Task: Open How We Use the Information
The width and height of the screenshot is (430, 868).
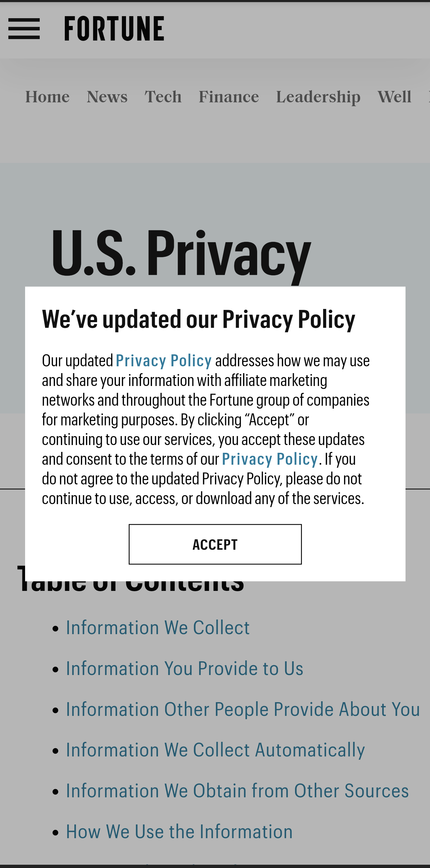Action: pos(179,832)
